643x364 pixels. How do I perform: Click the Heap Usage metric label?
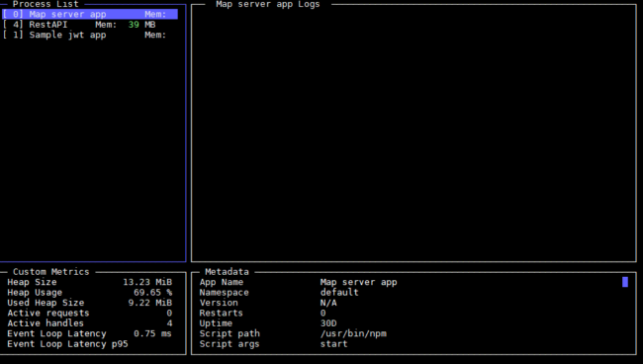pos(35,292)
